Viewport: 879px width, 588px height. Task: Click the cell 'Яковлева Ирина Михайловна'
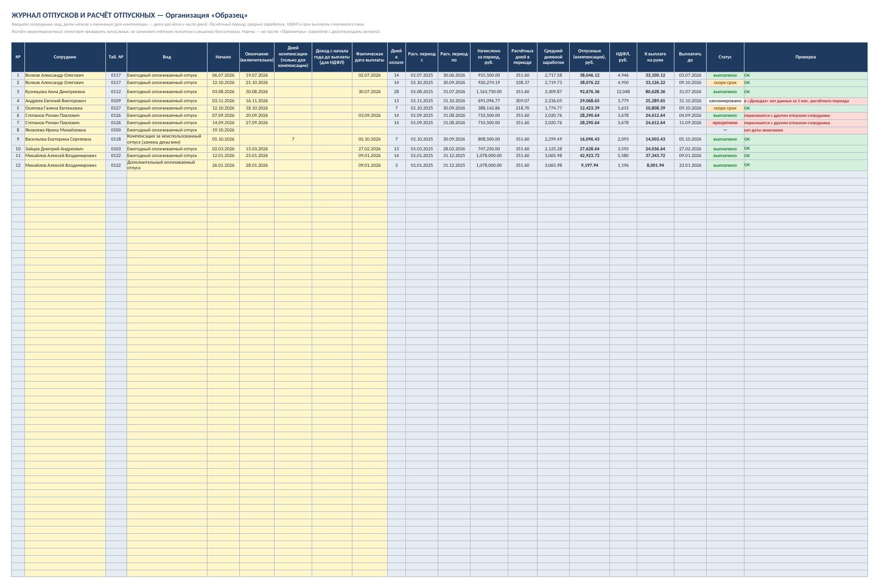click(x=65, y=130)
